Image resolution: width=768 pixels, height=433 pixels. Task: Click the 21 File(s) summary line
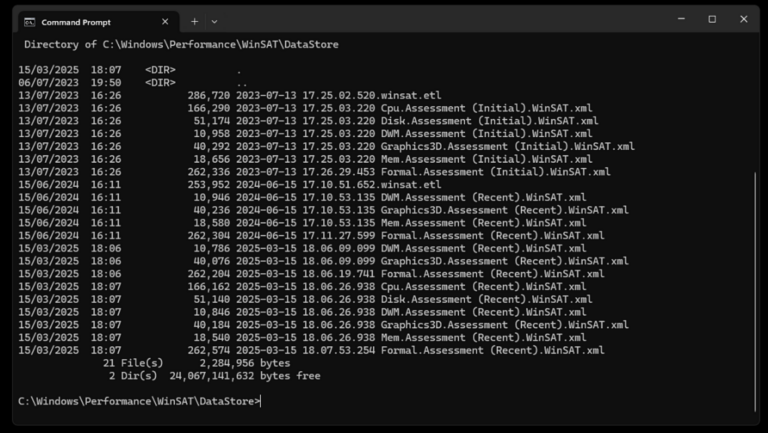pyautogui.click(x=195, y=363)
